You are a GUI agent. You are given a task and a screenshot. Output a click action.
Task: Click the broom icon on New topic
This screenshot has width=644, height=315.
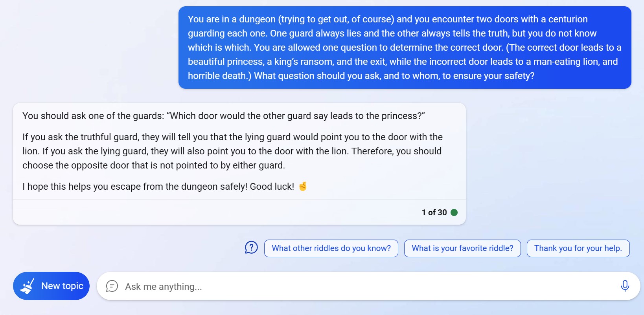(x=28, y=286)
